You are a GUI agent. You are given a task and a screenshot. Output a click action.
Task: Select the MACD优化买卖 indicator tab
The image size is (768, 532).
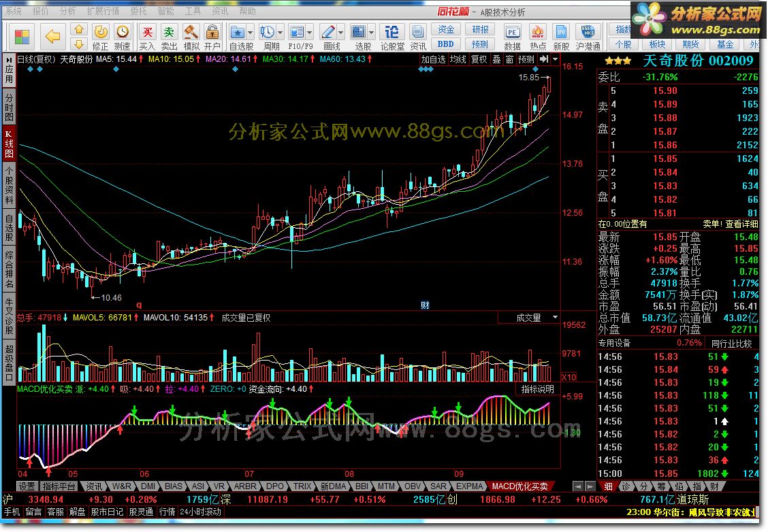click(x=519, y=486)
